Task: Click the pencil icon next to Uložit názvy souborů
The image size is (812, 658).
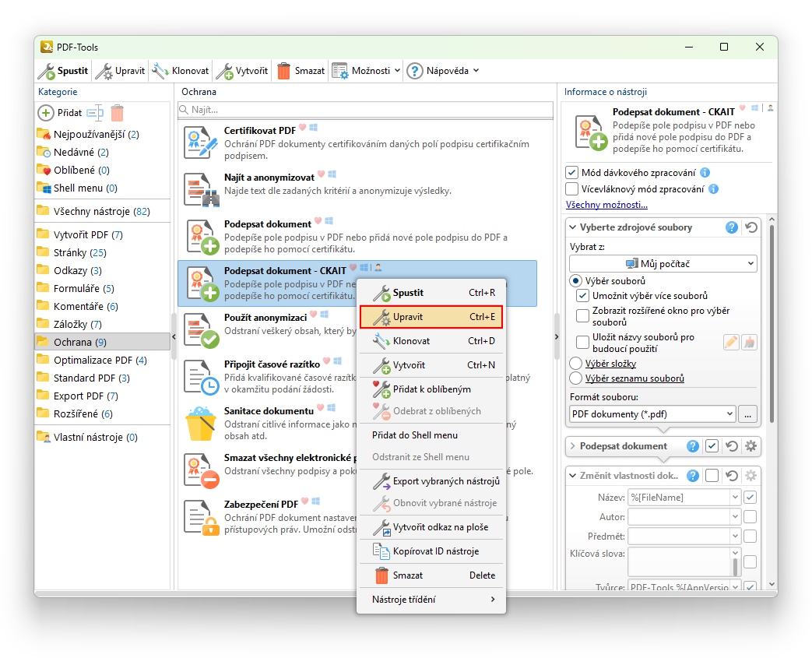Action: [x=731, y=343]
